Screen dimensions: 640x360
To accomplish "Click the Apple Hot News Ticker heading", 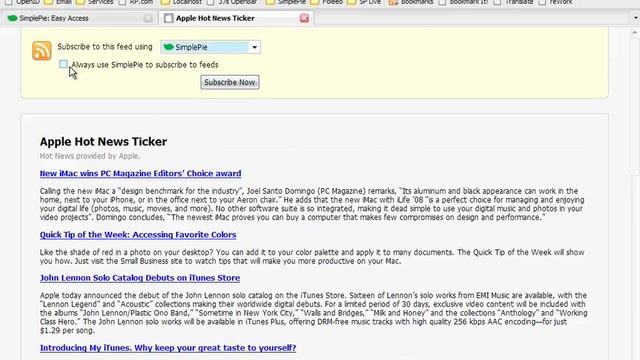I will click(103, 142).
